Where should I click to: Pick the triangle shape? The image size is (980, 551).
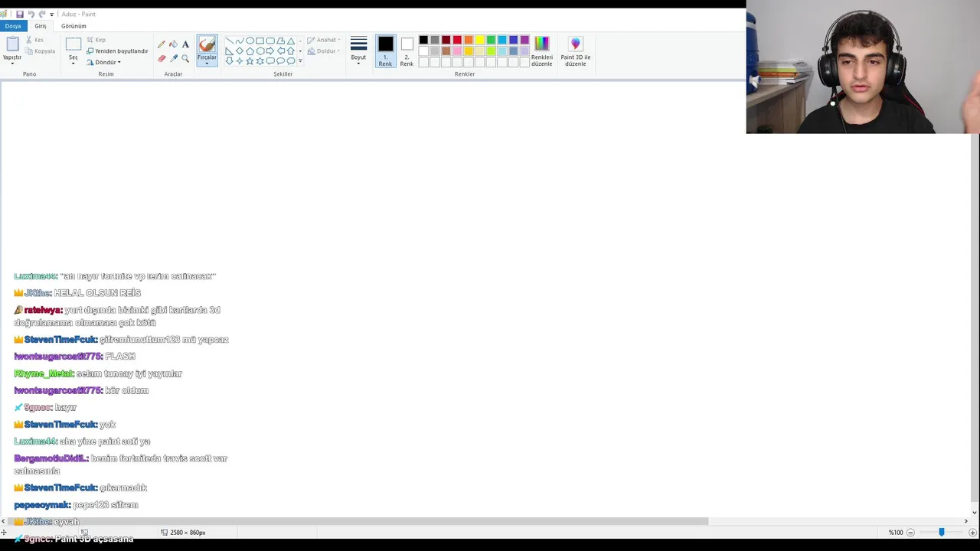pyautogui.click(x=291, y=41)
